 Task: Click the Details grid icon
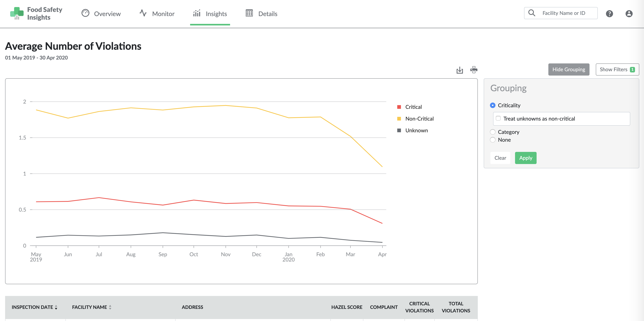tap(249, 13)
